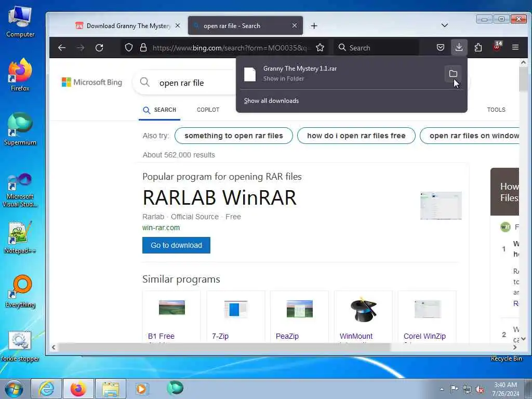The image size is (532, 399).
Task: Open Windows Explorer folder on taskbar
Action: click(x=111, y=389)
